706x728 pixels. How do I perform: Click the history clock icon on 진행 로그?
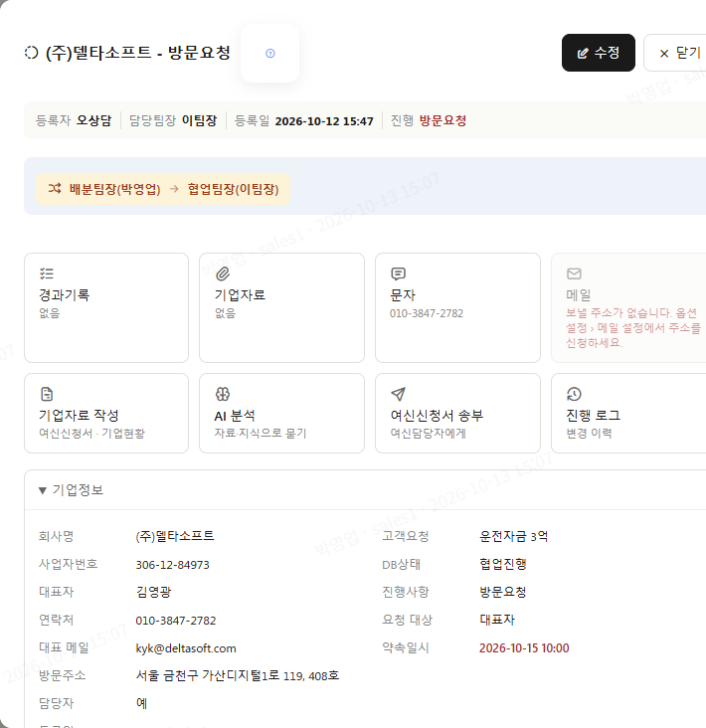pyautogui.click(x=574, y=394)
